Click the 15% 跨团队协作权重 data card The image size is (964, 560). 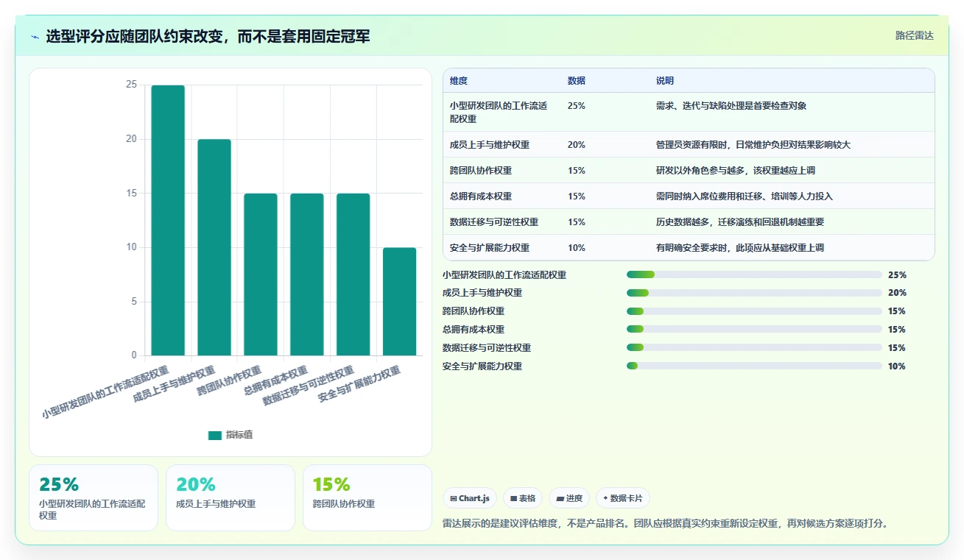coord(367,497)
